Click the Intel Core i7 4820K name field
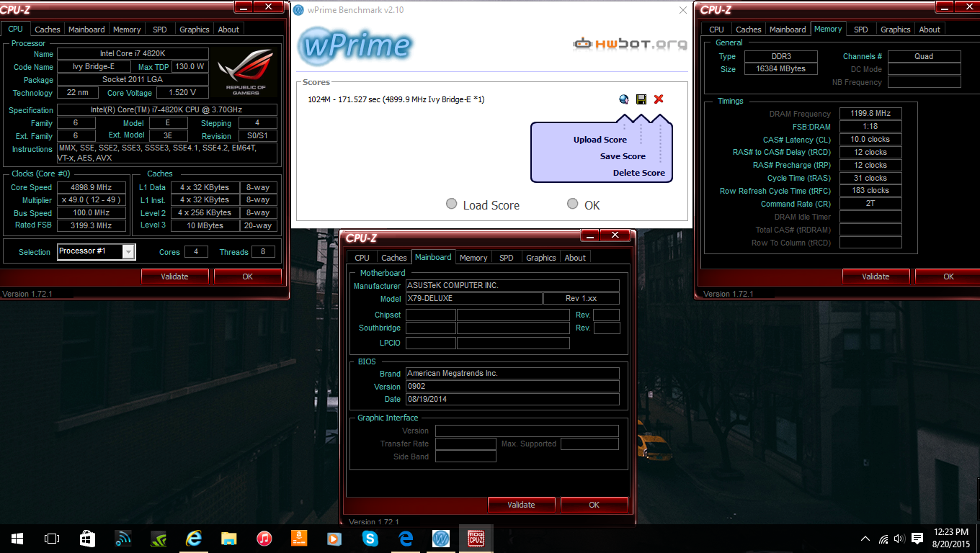The width and height of the screenshot is (980, 553). (133, 54)
